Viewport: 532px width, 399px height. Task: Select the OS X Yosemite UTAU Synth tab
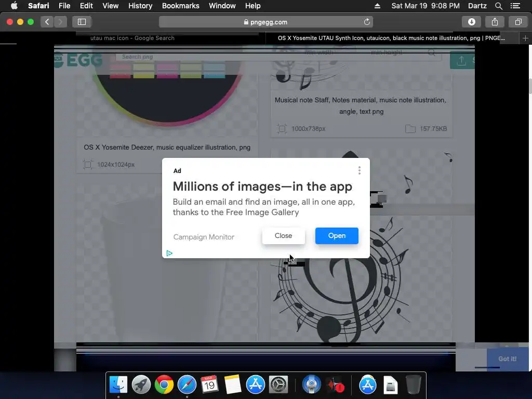[x=391, y=38]
